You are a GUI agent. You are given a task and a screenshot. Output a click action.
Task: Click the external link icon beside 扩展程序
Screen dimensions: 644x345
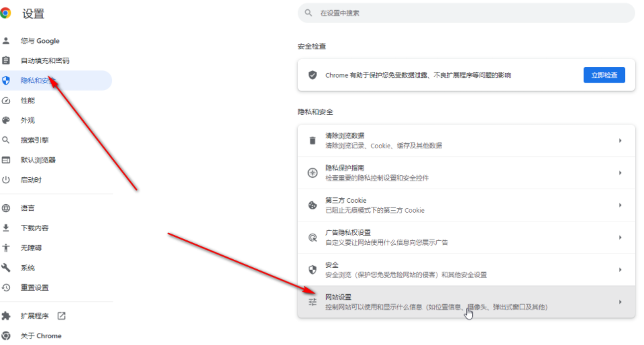[61, 316]
